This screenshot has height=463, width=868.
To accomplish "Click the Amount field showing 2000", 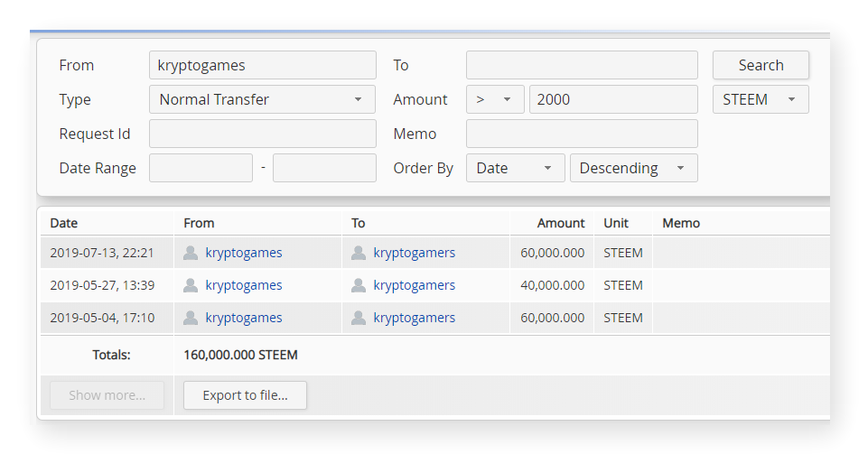I will tap(613, 99).
